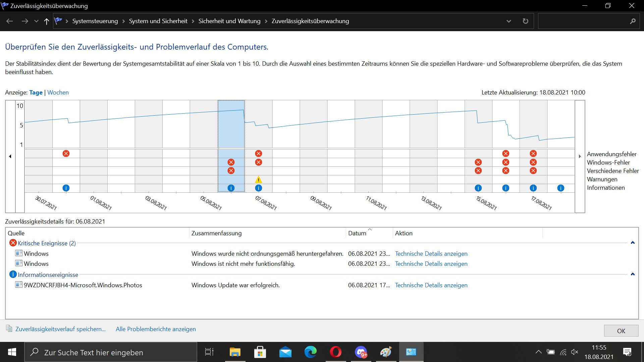Collapse the Kritische Ereignisse group

[633, 243]
